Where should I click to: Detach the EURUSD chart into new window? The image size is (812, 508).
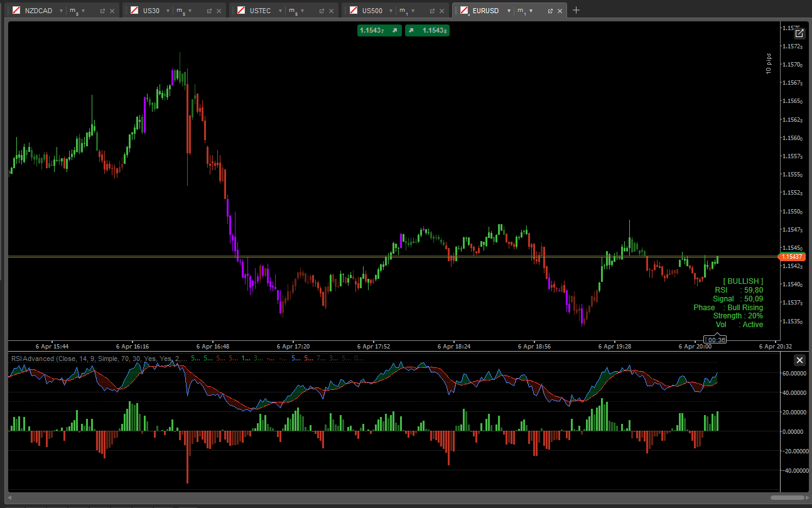tap(550, 11)
